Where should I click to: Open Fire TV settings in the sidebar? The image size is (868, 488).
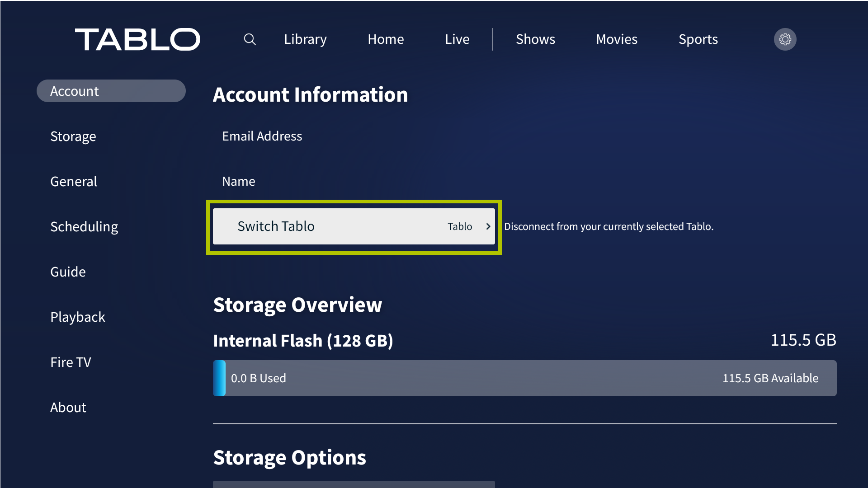pyautogui.click(x=71, y=362)
